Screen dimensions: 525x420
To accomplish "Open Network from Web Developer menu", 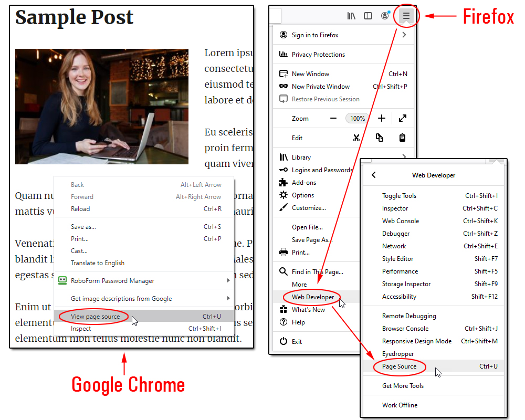I will [434, 246].
